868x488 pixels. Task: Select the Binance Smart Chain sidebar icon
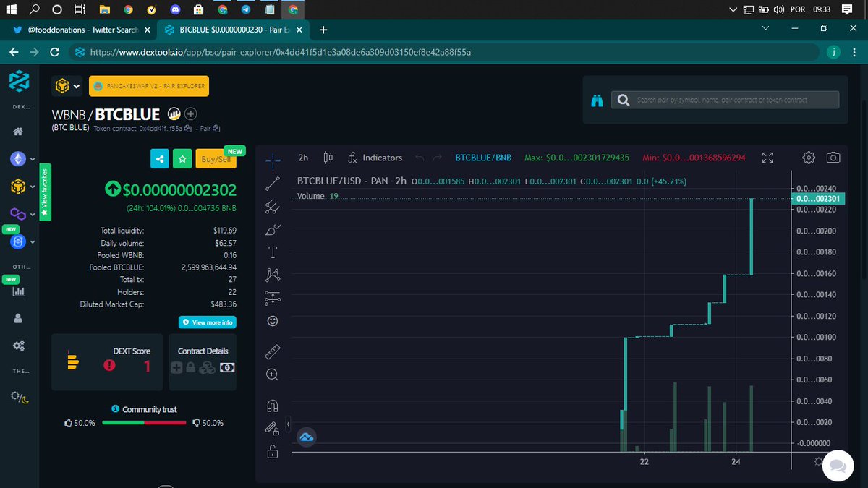point(17,187)
